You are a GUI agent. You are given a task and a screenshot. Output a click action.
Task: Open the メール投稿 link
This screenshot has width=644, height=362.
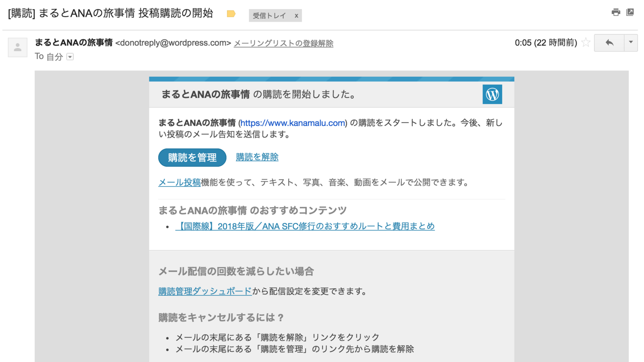(x=180, y=183)
